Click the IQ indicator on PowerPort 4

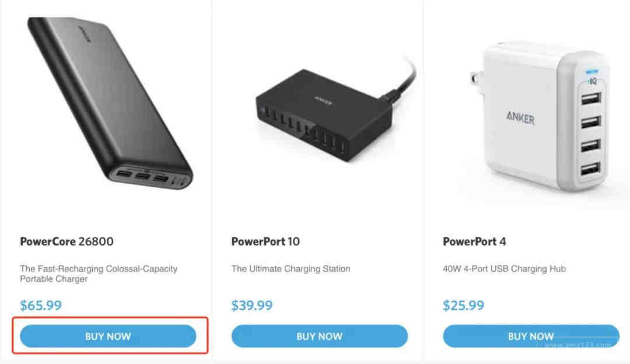(591, 81)
